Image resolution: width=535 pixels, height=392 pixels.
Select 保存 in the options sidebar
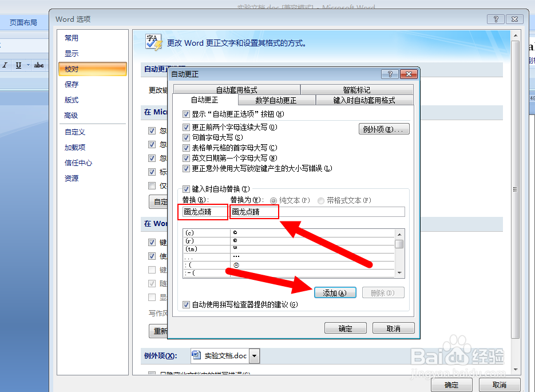72,84
